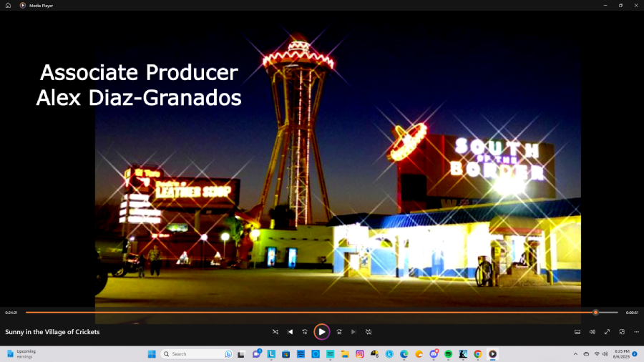This screenshot has height=362, width=644.
Task: Click the seek bar position handle
Action: click(595, 313)
